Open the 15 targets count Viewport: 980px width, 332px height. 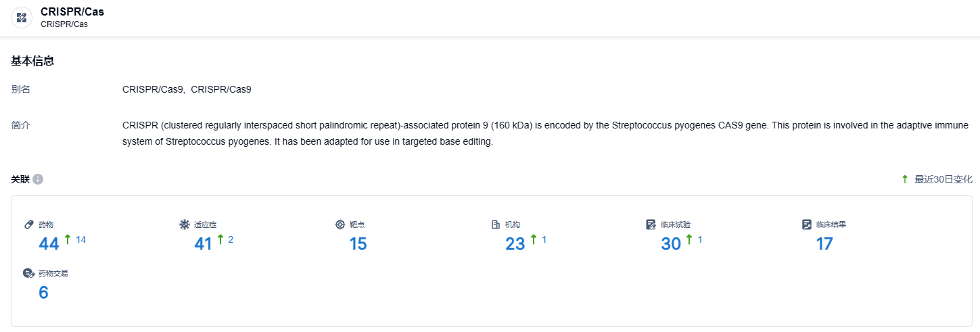[358, 244]
